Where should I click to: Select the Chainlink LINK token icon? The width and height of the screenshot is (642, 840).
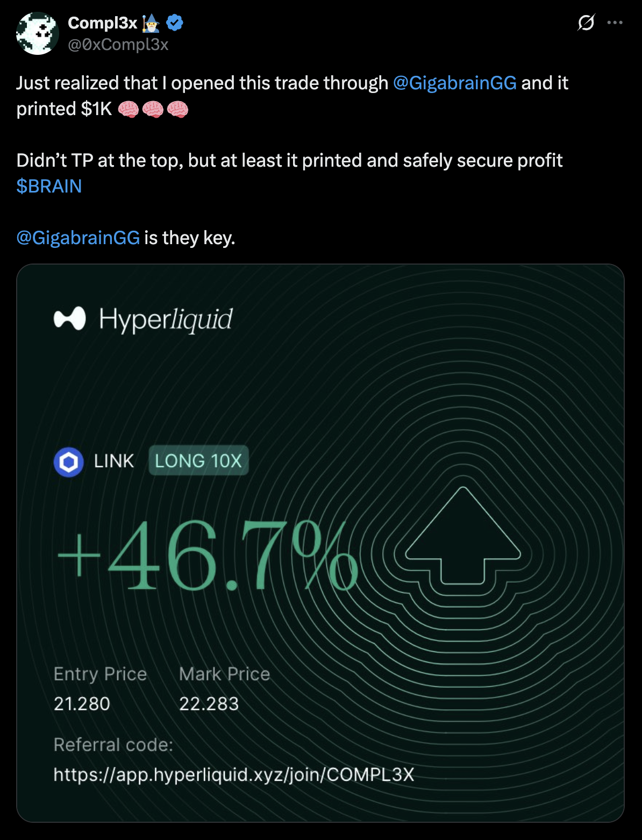pos(68,460)
